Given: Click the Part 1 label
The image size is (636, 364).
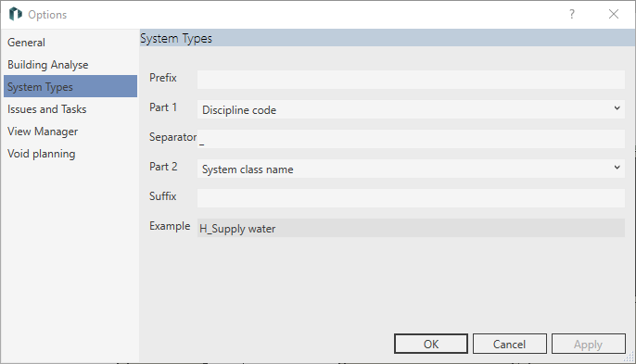Looking at the screenshot, I should [163, 107].
